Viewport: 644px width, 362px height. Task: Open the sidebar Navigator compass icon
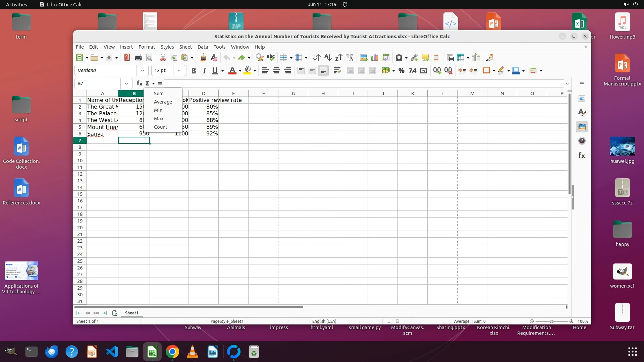[582, 141]
